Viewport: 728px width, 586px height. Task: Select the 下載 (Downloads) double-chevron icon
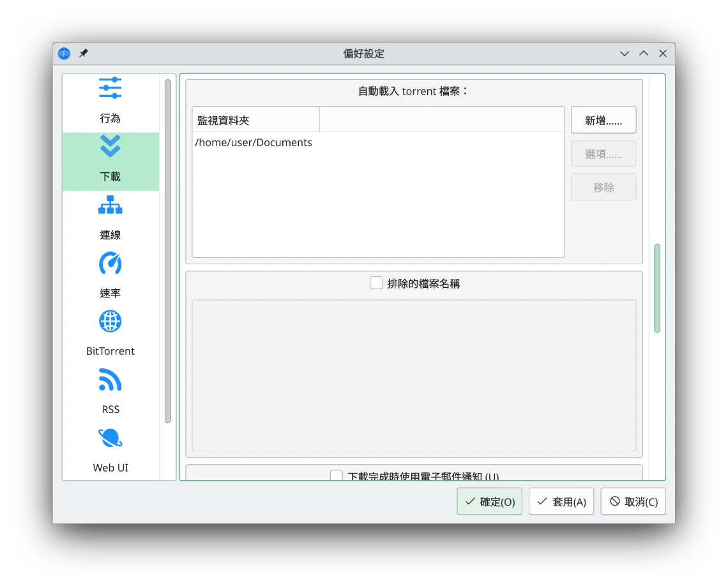pos(110,146)
